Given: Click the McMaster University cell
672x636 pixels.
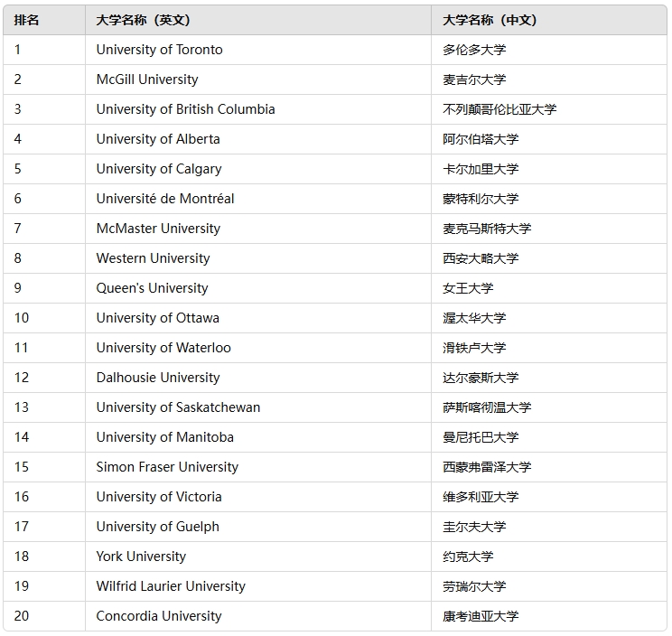Looking at the screenshot, I should tap(258, 229).
